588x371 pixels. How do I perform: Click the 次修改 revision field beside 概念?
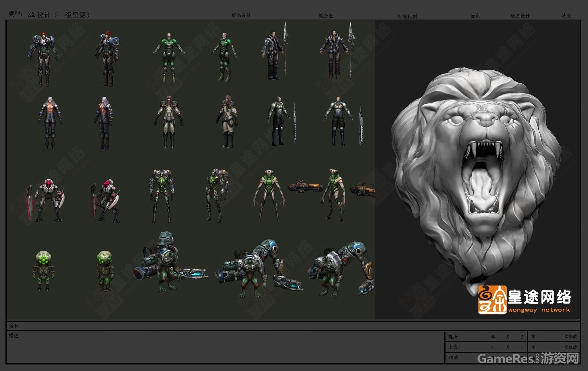(x=554, y=337)
